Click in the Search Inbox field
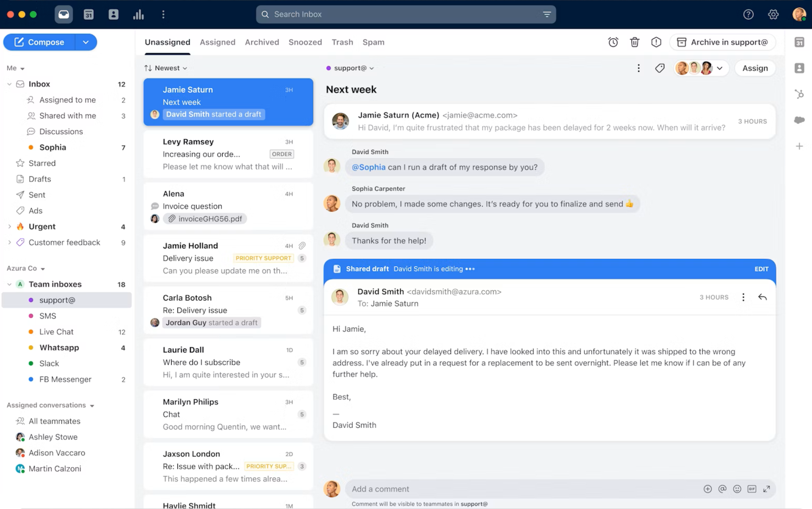812x509 pixels. 406,14
